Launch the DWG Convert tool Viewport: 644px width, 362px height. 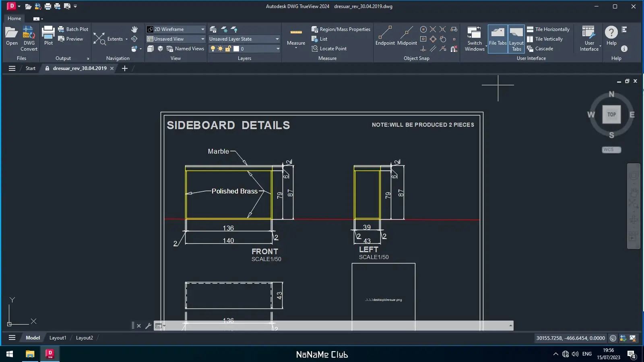click(29, 39)
